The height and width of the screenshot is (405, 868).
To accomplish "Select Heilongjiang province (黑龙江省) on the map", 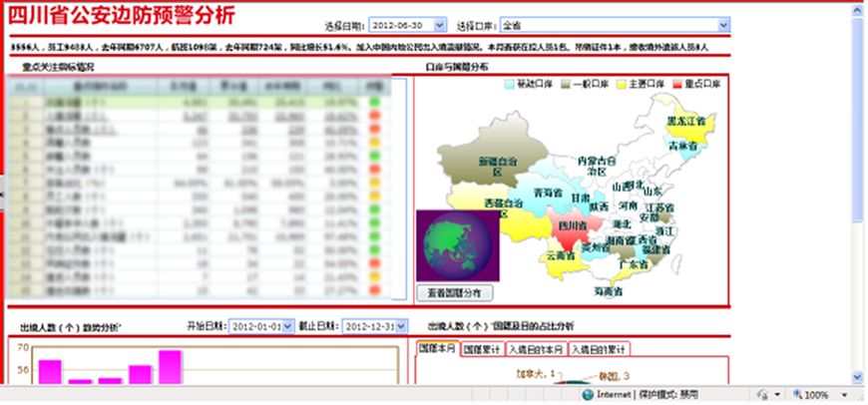I will coord(685,121).
